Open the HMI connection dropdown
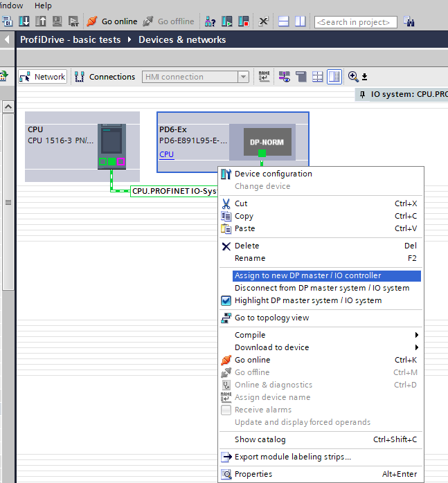The width and height of the screenshot is (448, 483). (x=243, y=77)
